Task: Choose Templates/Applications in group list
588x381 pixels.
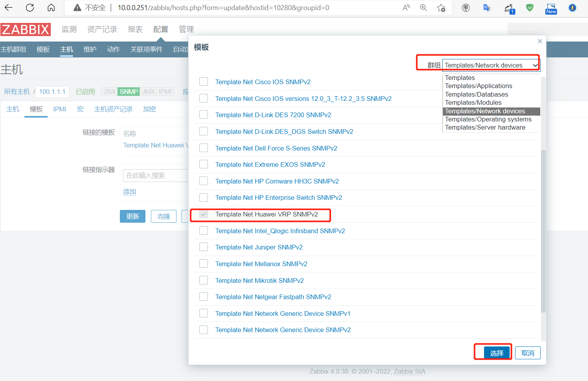Action: coord(491,86)
